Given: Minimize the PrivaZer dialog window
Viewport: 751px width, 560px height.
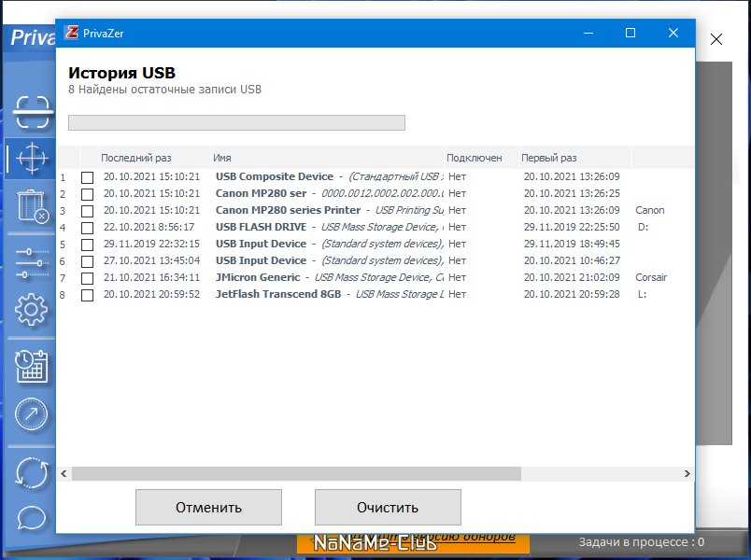Looking at the screenshot, I should 588,33.
